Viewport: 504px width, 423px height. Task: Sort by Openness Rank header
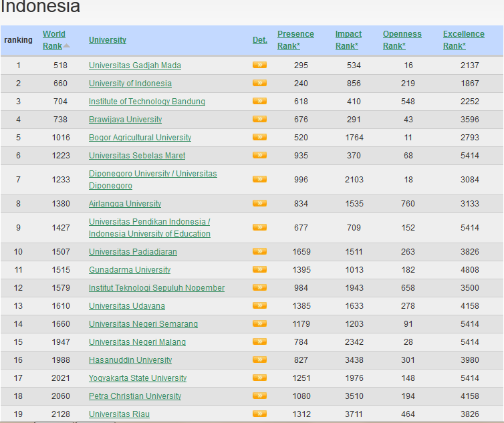point(402,40)
